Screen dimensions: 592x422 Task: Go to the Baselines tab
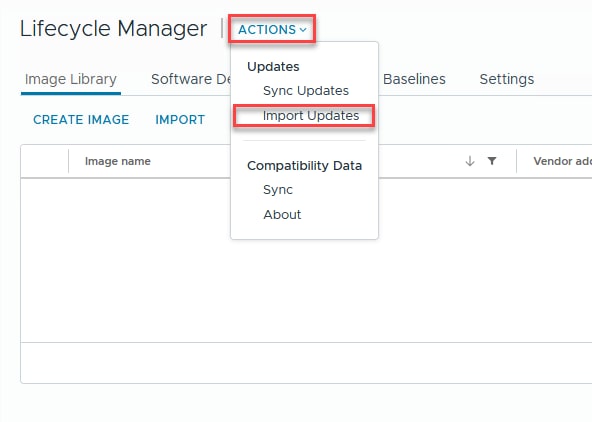(414, 79)
